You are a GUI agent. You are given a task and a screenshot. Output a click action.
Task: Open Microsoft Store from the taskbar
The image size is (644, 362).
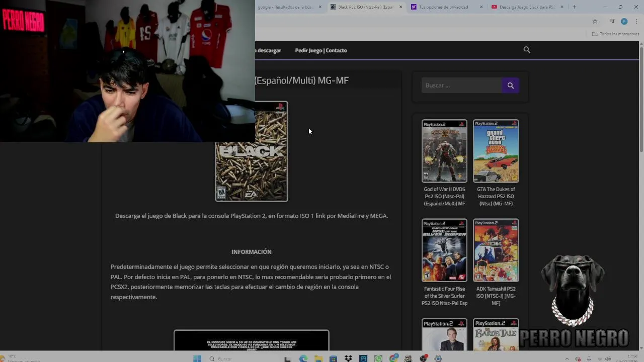coord(333,358)
